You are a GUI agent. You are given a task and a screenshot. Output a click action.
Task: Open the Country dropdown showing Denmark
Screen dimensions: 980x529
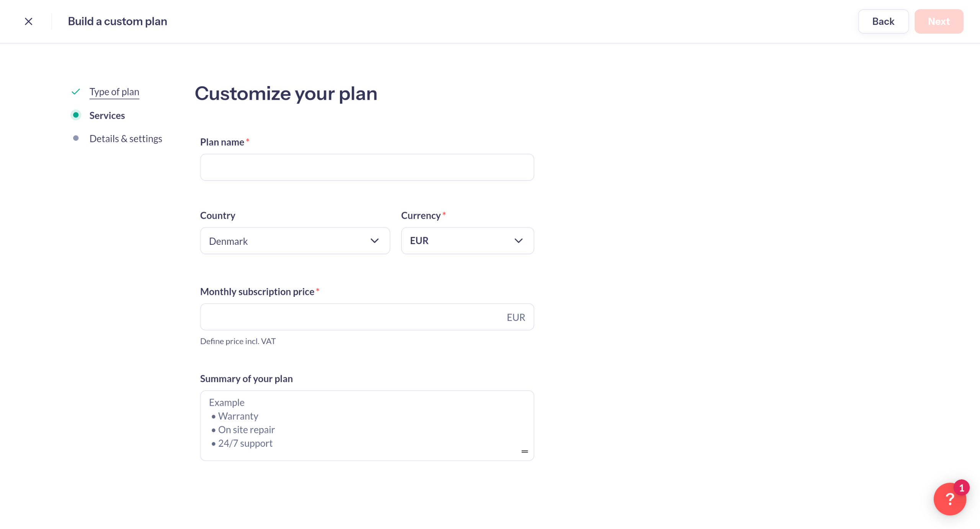[295, 241]
